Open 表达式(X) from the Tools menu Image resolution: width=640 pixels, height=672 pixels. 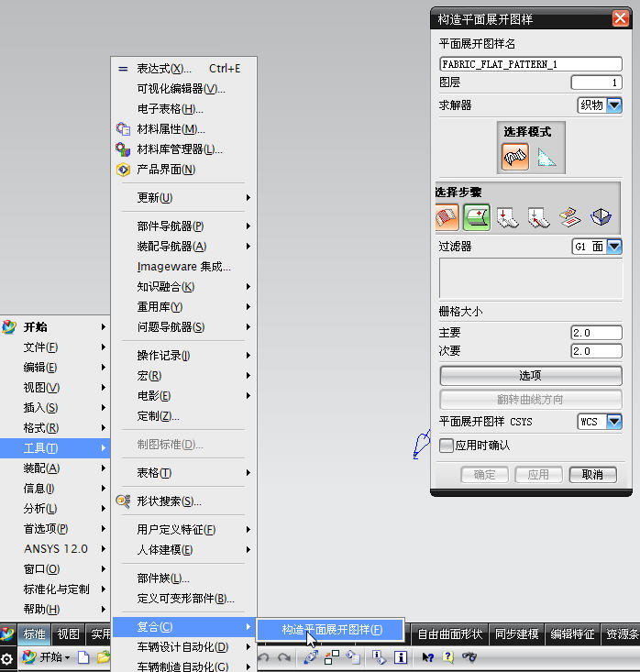pyautogui.click(x=183, y=69)
